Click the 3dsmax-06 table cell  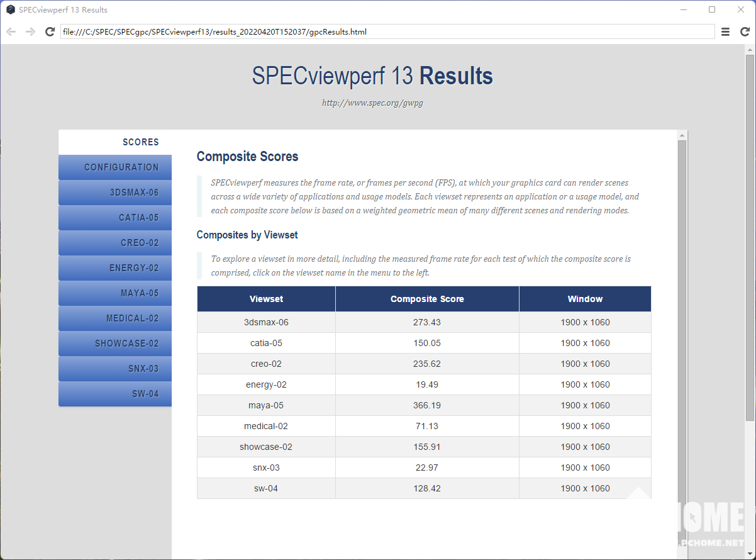click(x=266, y=322)
